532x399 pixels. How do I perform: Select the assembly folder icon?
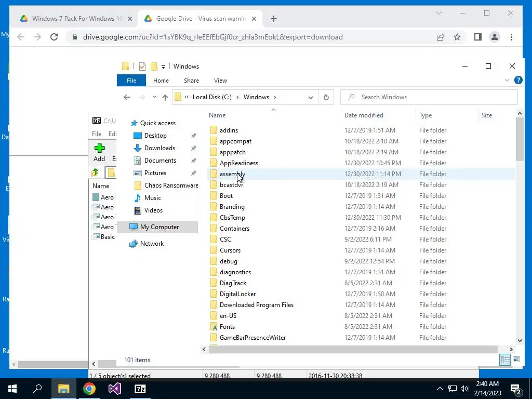tap(214, 174)
